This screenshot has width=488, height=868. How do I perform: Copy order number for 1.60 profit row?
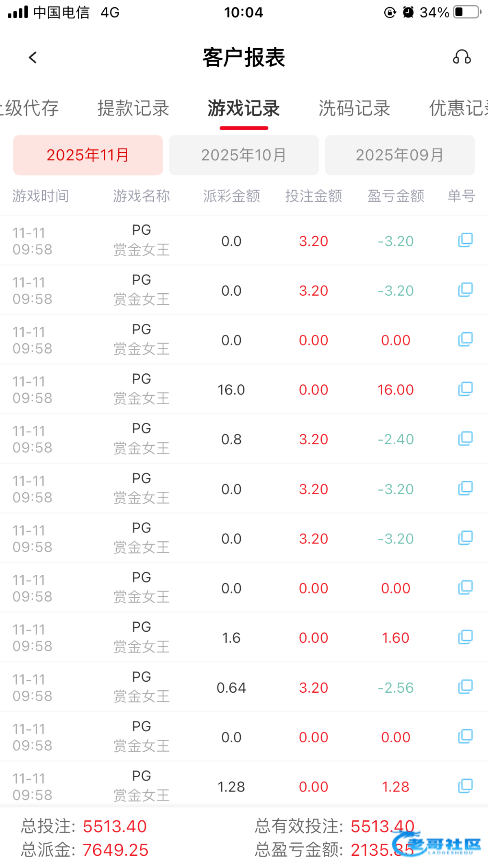coord(465,637)
